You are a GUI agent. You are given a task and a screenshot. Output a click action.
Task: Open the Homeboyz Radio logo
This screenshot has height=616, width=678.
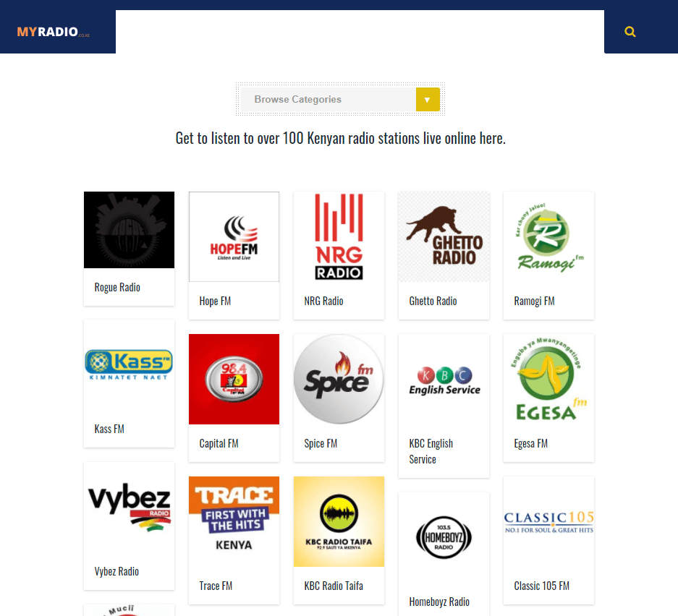444,537
